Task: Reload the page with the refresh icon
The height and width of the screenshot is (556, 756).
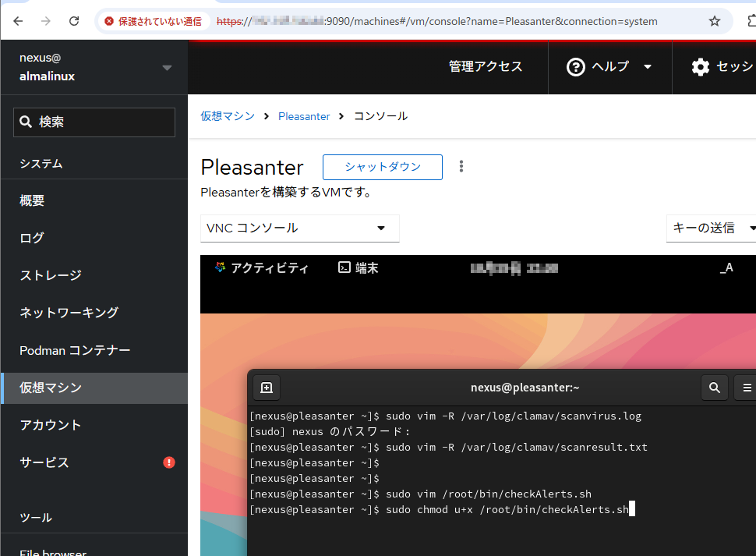Action: point(74,21)
